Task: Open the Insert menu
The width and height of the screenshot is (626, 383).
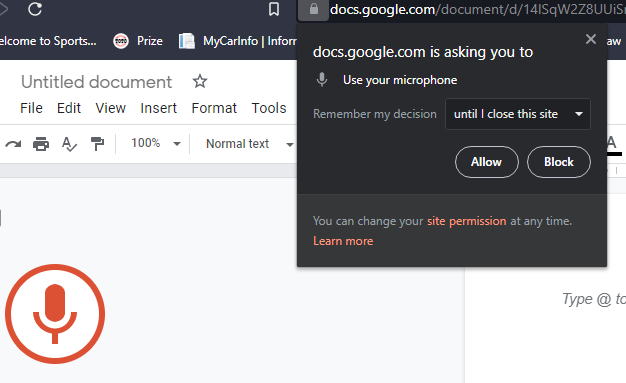Action: [x=158, y=108]
